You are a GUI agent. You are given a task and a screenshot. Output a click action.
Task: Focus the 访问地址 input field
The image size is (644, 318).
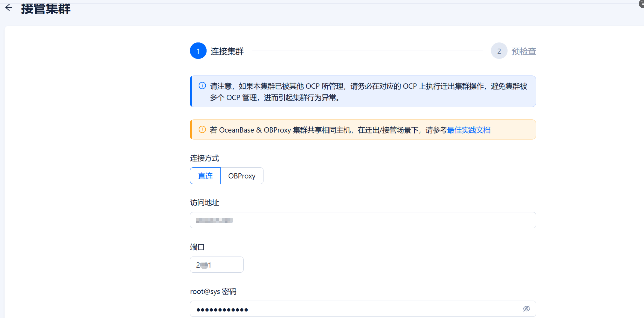click(363, 220)
